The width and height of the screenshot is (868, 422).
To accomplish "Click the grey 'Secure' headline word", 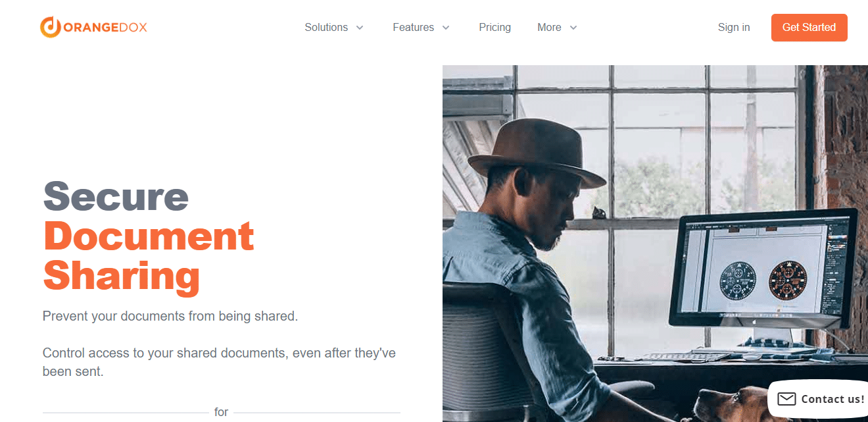I will click(x=116, y=196).
